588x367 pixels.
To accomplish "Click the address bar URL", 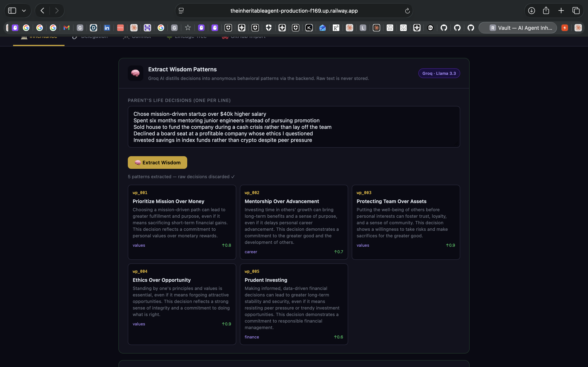I will [x=294, y=11].
